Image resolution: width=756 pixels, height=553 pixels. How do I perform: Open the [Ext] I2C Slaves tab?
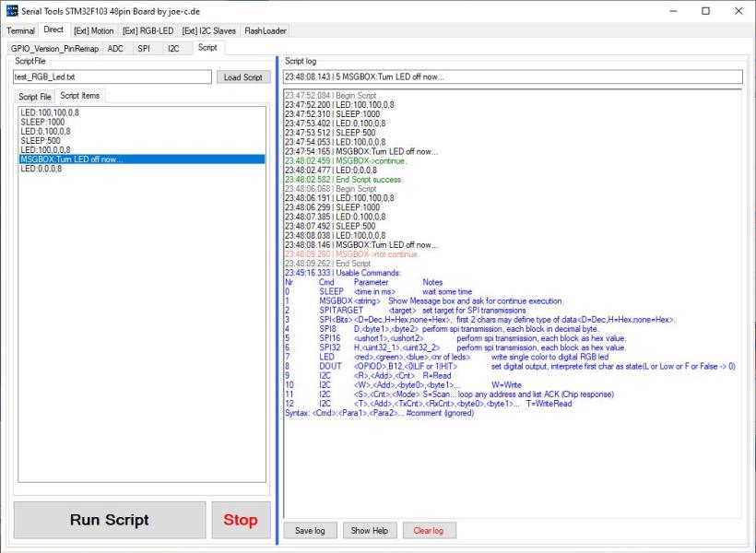click(209, 30)
